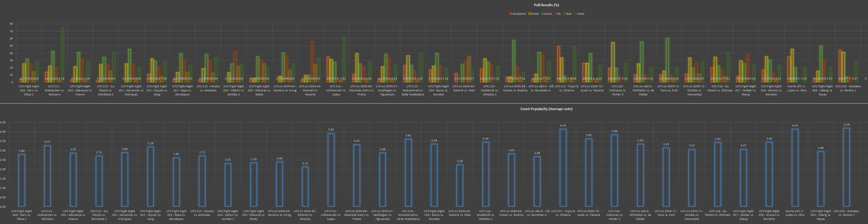Click the Votes legend entry

pos(580,14)
